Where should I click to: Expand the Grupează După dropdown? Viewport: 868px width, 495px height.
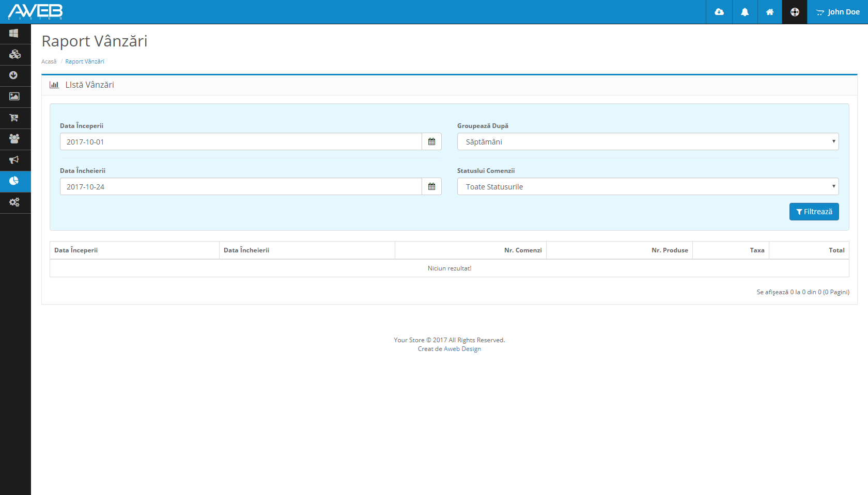647,142
